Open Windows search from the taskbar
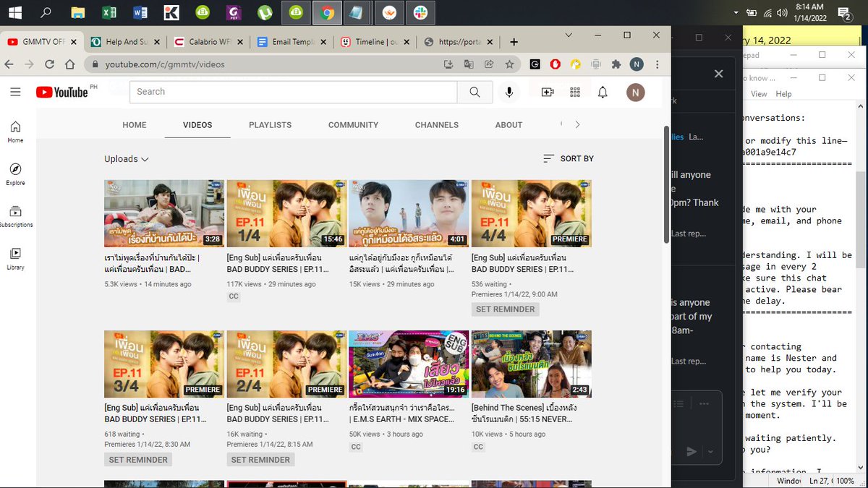Screen dimensions: 868x488 tap(46, 12)
